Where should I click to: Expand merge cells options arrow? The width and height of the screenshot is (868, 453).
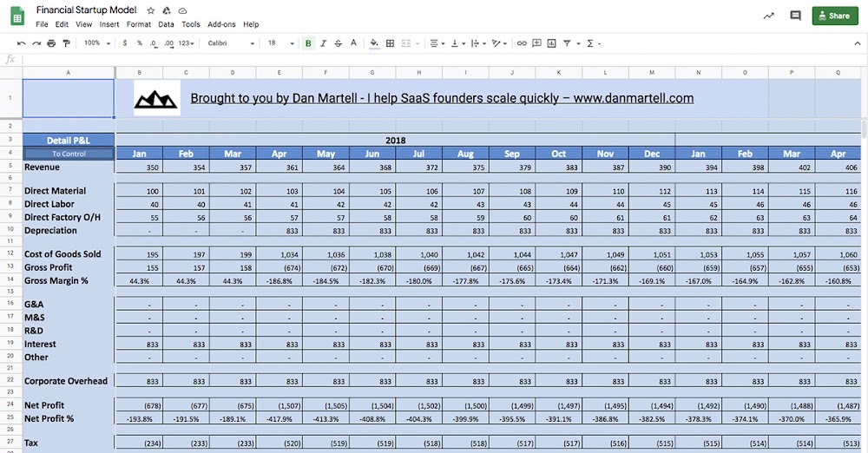(x=418, y=43)
